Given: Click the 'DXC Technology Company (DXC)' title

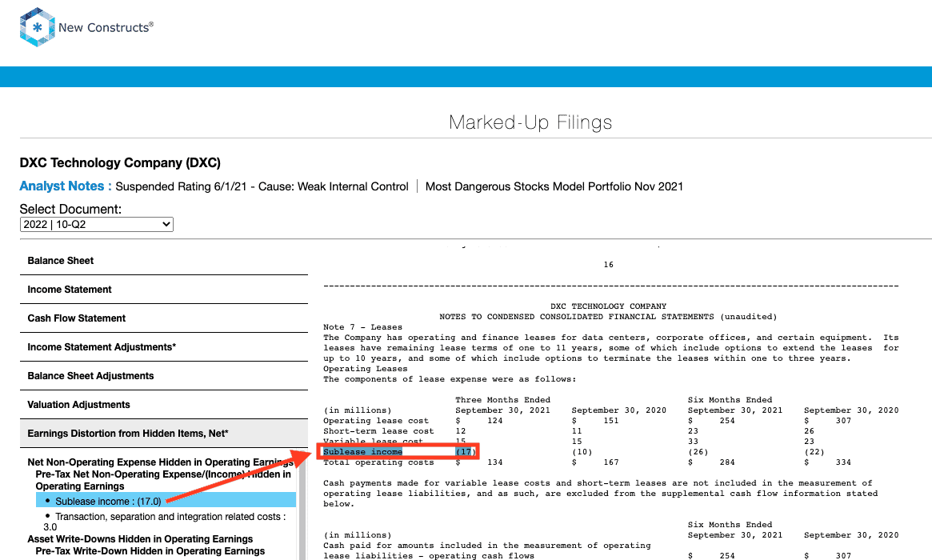Looking at the screenshot, I should pyautogui.click(x=120, y=163).
